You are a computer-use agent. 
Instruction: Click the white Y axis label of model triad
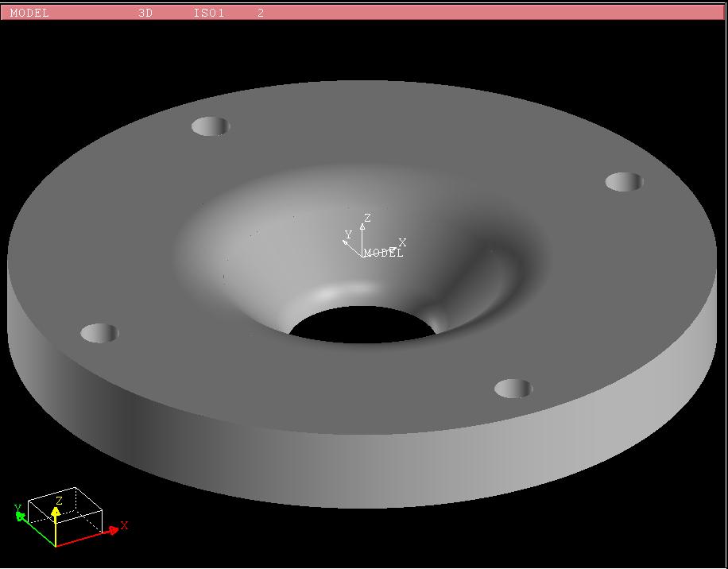[348, 234]
